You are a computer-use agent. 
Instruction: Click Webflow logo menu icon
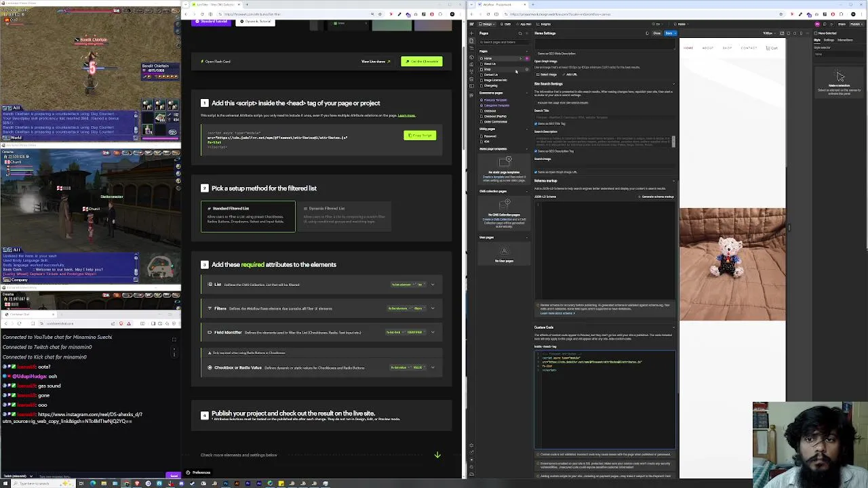(471, 24)
